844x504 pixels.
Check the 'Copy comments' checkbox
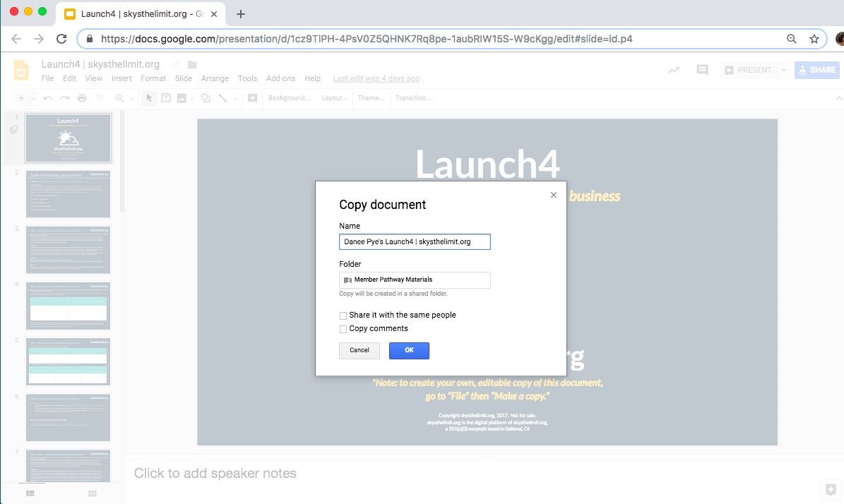343,329
